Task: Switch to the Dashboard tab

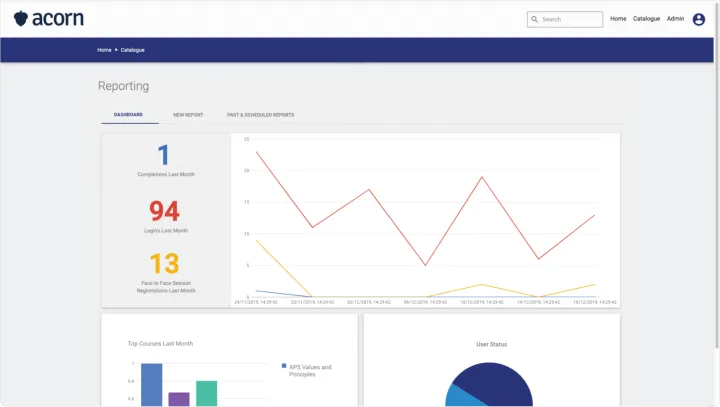Action: 129,114
